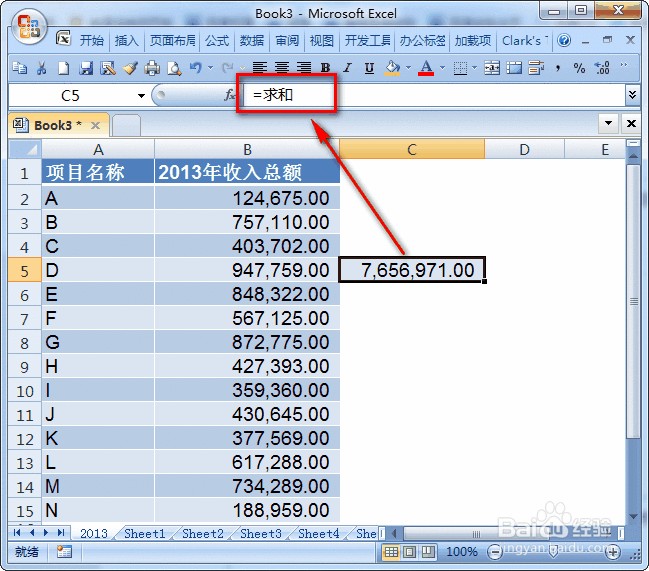Go to the last sheet navigation arrow

(61, 533)
